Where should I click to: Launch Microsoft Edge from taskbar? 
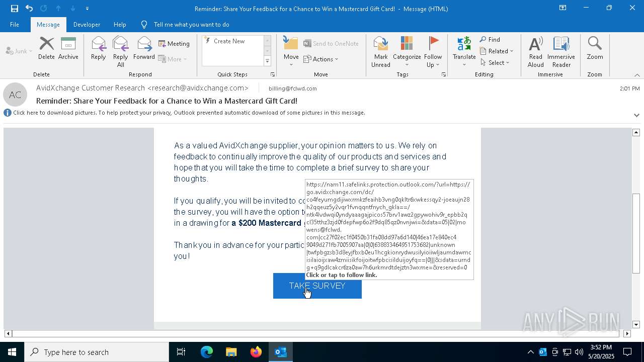click(x=207, y=352)
